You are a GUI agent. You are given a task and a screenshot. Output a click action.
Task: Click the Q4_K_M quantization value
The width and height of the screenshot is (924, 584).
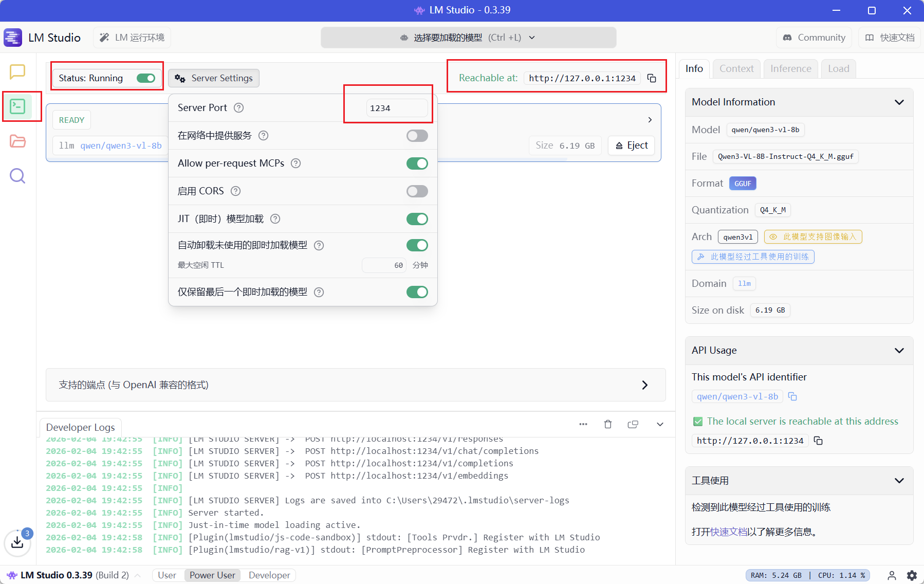click(x=773, y=210)
